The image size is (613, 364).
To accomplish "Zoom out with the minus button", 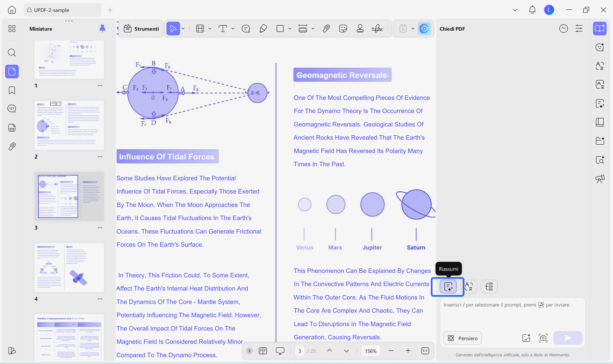I will (391, 351).
